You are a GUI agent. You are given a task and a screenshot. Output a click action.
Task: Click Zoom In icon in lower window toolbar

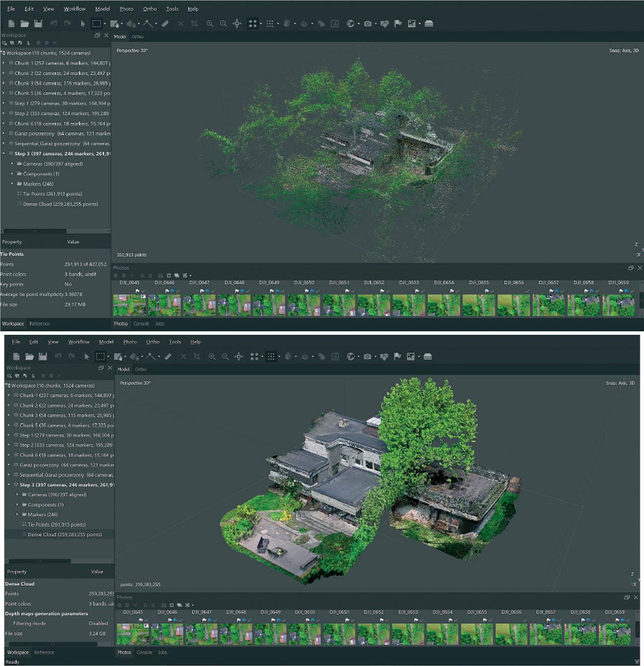click(212, 356)
